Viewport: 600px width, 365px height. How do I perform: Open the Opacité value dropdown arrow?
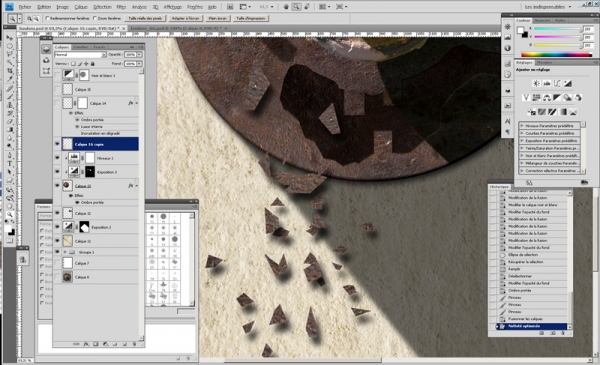click(139, 55)
